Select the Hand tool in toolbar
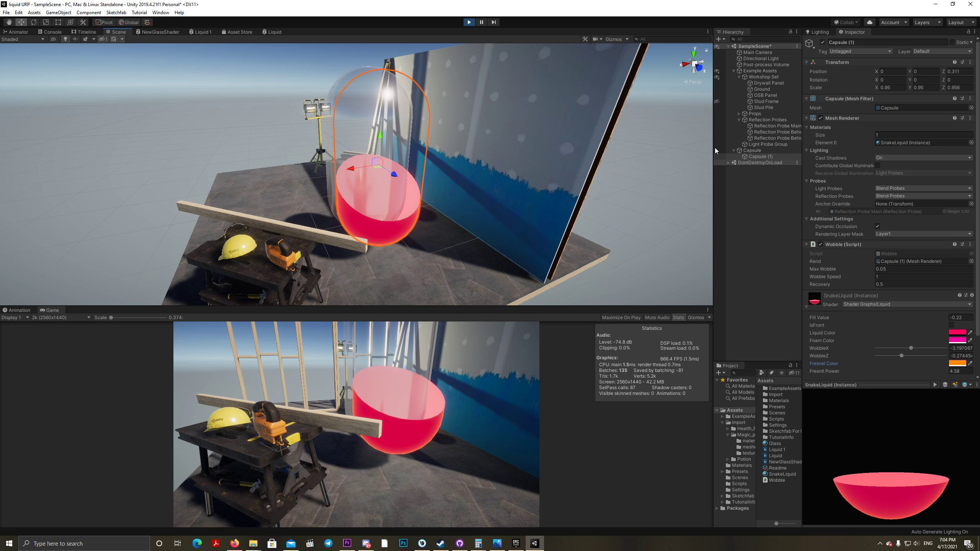 coord(9,22)
